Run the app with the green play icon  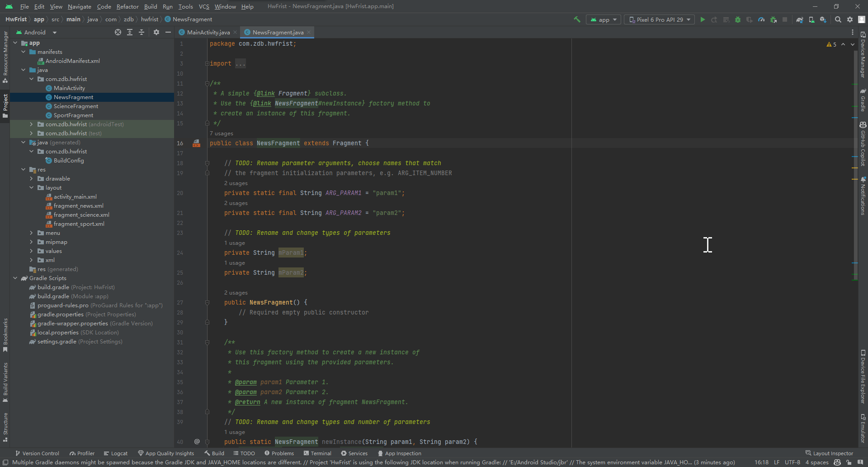click(703, 19)
